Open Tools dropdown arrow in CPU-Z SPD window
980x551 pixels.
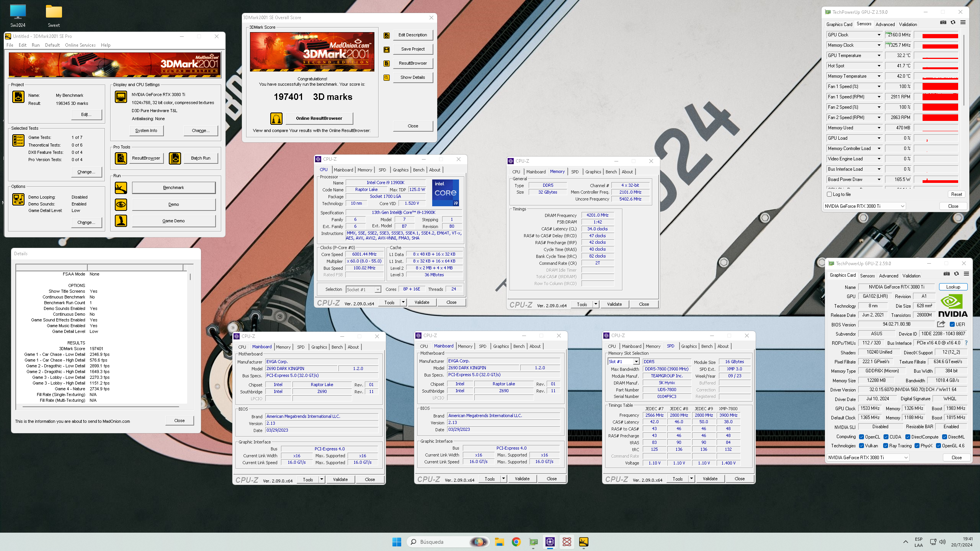[691, 479]
